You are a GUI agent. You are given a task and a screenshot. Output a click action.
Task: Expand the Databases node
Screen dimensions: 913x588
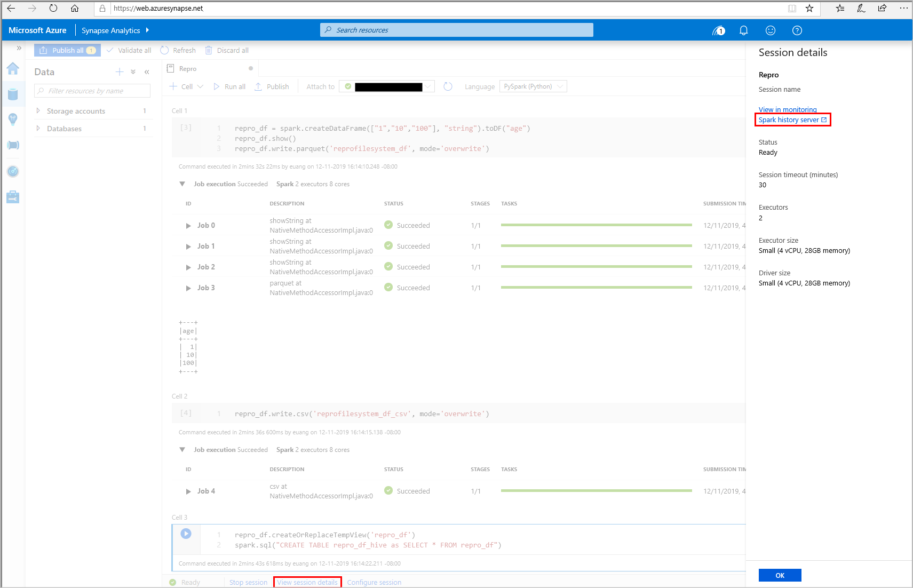pos(38,129)
